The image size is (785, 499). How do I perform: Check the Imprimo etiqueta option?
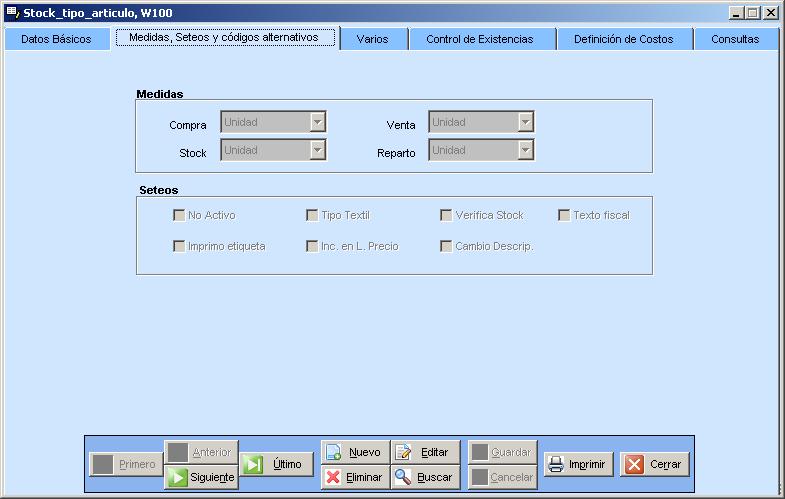pyautogui.click(x=179, y=246)
